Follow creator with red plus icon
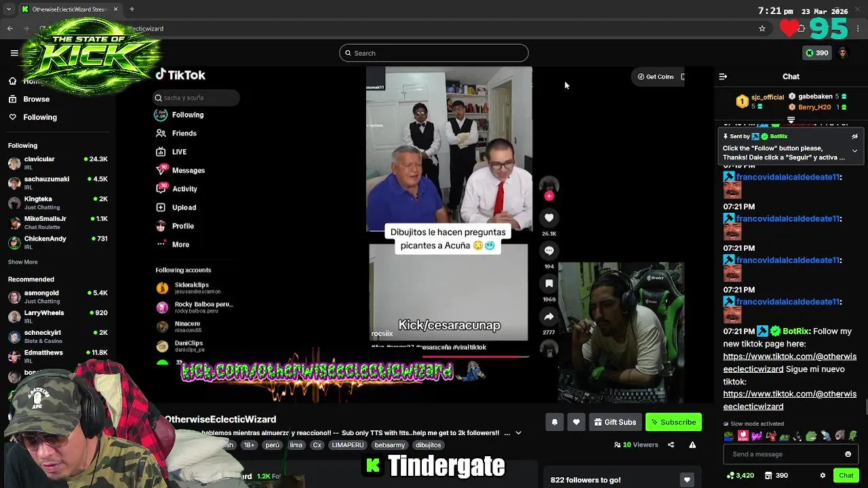The image size is (868, 488). pyautogui.click(x=549, y=196)
